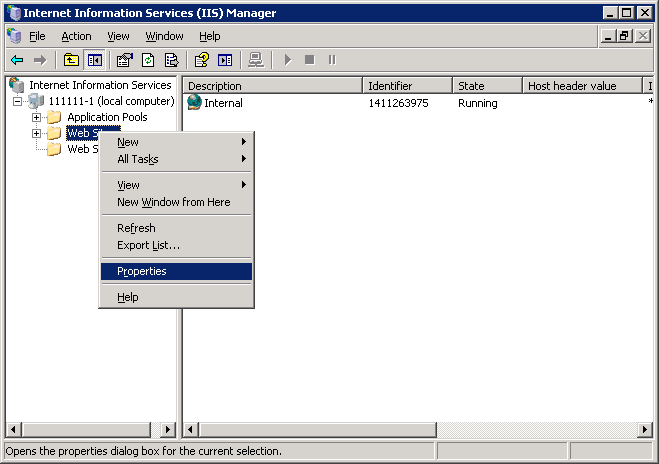Sort by the Identifier column header
The height and width of the screenshot is (464, 659).
click(408, 86)
